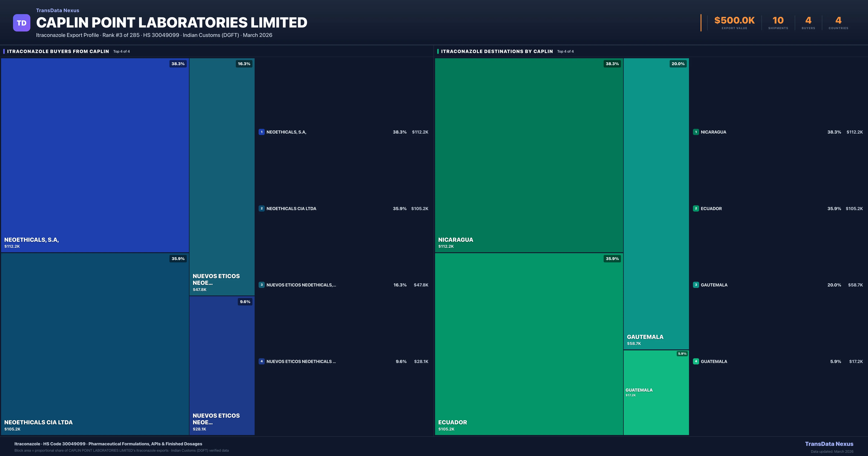Click the Itraconazole Buyers From Caplin header

[x=58, y=51]
